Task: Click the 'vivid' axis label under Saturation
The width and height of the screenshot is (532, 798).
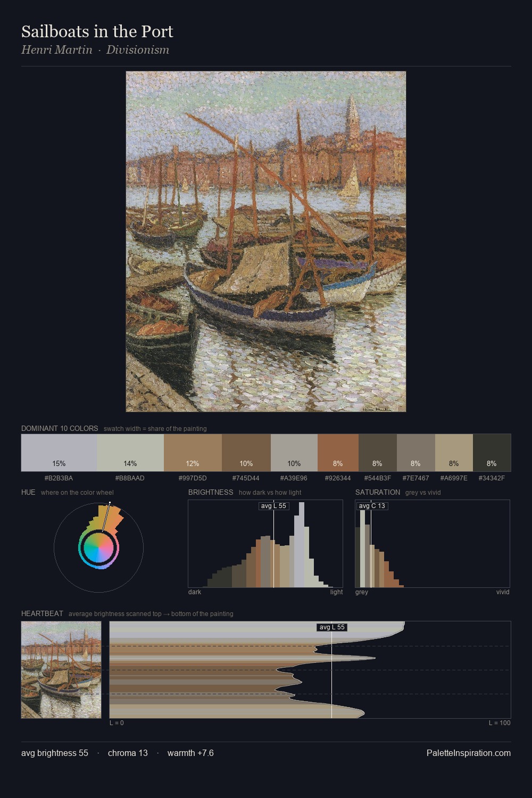Action: pyautogui.click(x=503, y=592)
